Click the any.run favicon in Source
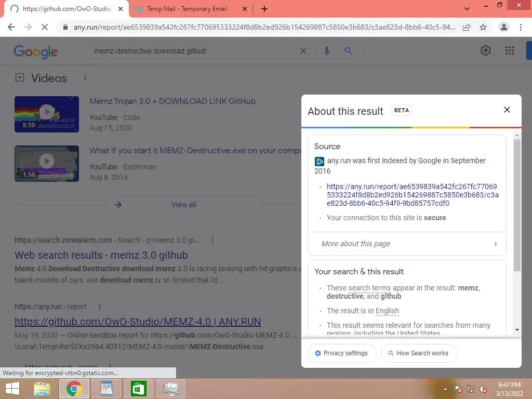The width and height of the screenshot is (532, 399). [320, 161]
